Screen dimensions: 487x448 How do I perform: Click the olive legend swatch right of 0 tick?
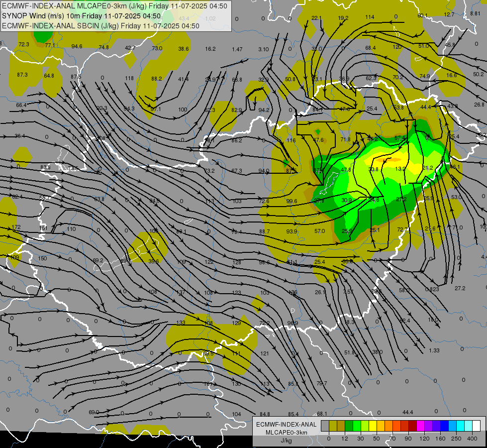(x=333, y=426)
